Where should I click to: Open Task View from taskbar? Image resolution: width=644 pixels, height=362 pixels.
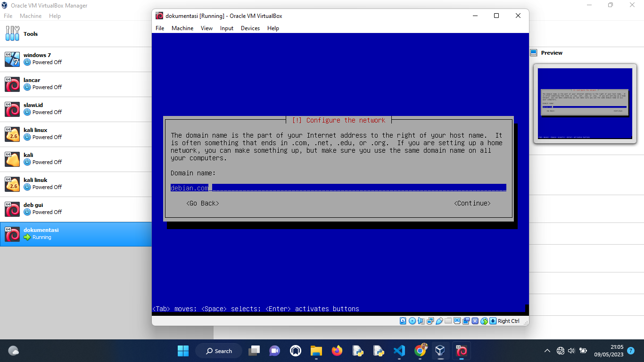[x=254, y=351]
